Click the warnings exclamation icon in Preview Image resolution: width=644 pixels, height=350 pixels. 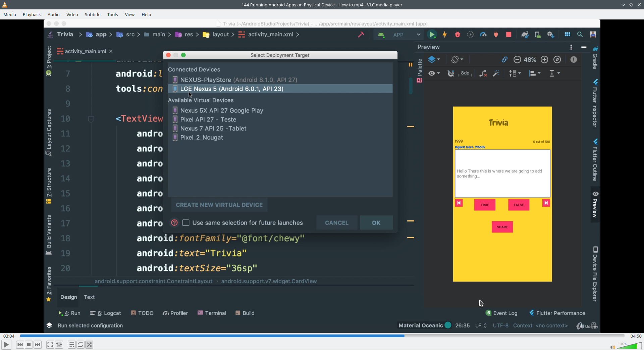(574, 60)
